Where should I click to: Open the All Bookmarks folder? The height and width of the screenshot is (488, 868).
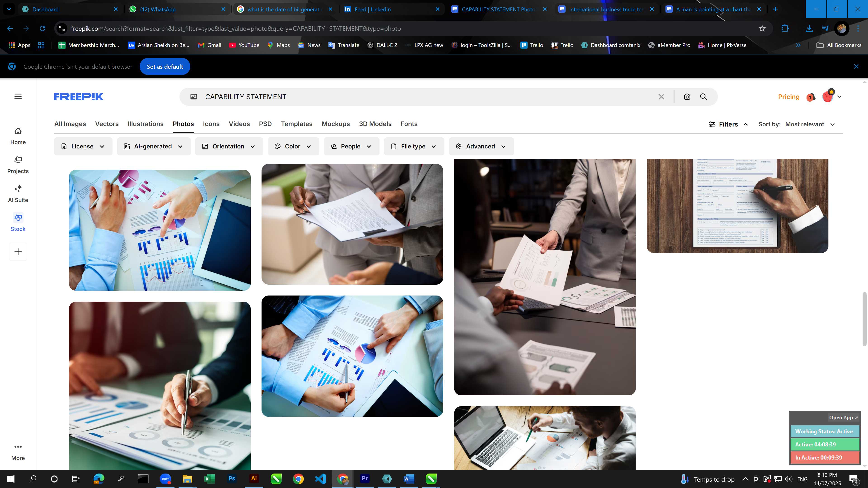click(839, 45)
